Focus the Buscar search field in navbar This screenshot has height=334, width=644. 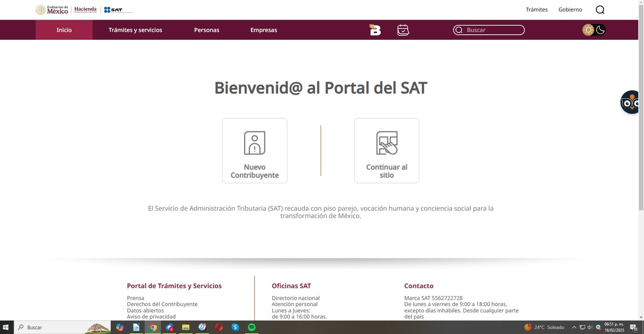(493, 30)
